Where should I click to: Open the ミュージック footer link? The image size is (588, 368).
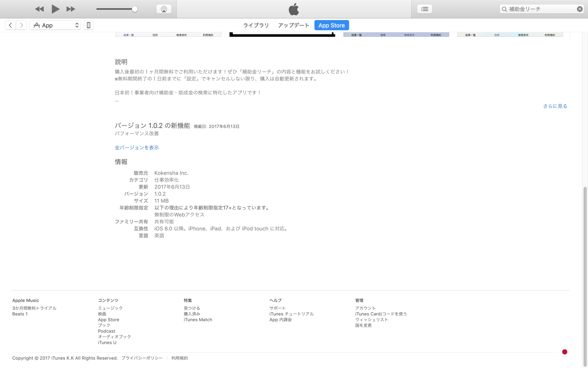(110, 308)
